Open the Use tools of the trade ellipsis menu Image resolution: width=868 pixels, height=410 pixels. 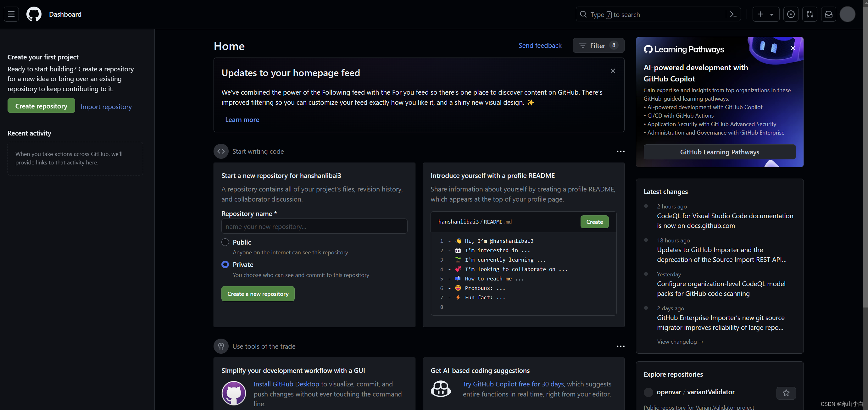pyautogui.click(x=620, y=346)
